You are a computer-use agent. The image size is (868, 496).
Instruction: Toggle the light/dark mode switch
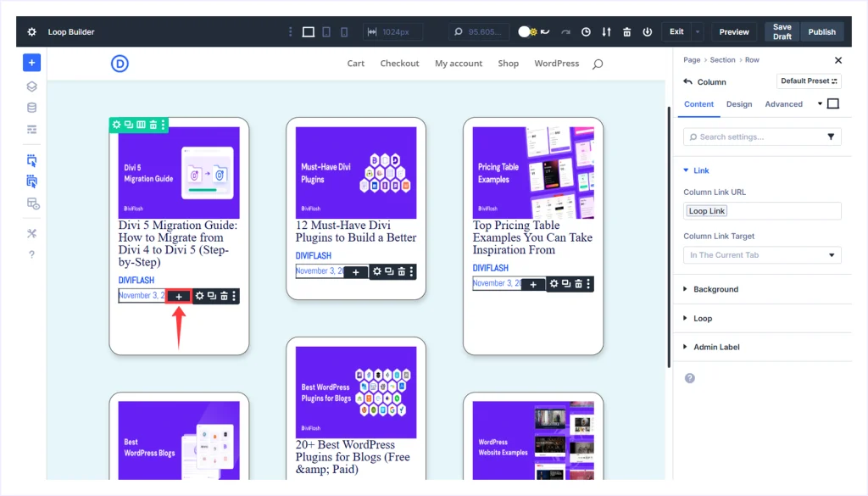pos(526,32)
